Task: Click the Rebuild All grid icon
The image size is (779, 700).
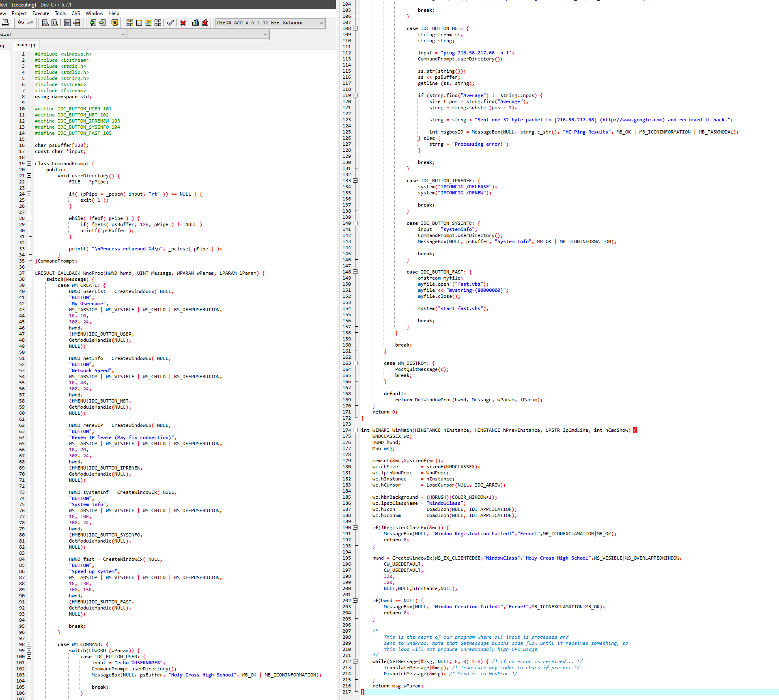Action: [158, 23]
